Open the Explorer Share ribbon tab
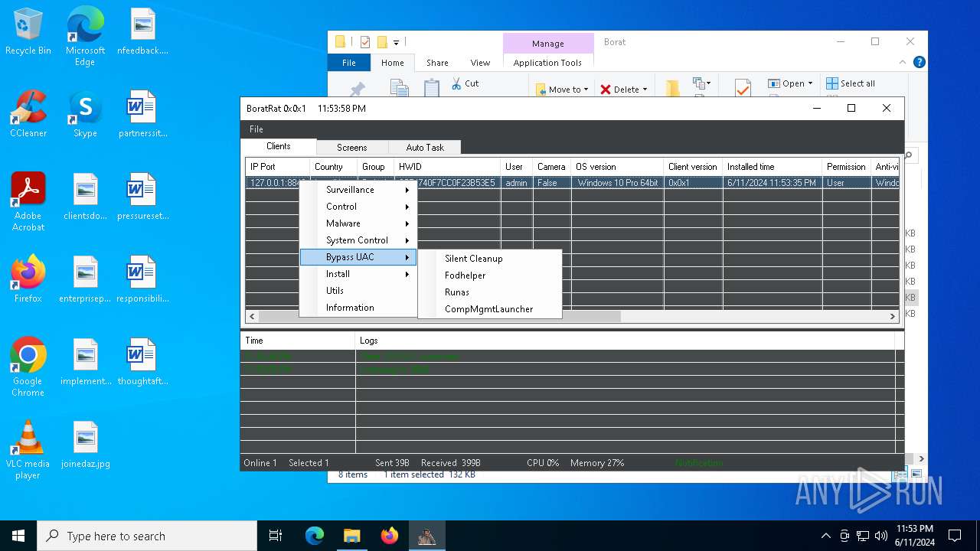980x551 pixels. coord(437,63)
